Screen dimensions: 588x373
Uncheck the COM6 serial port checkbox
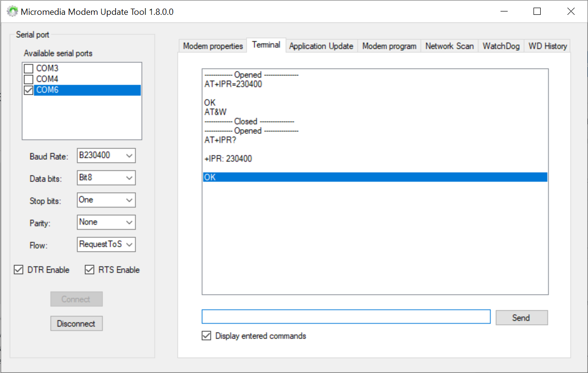pos(29,90)
